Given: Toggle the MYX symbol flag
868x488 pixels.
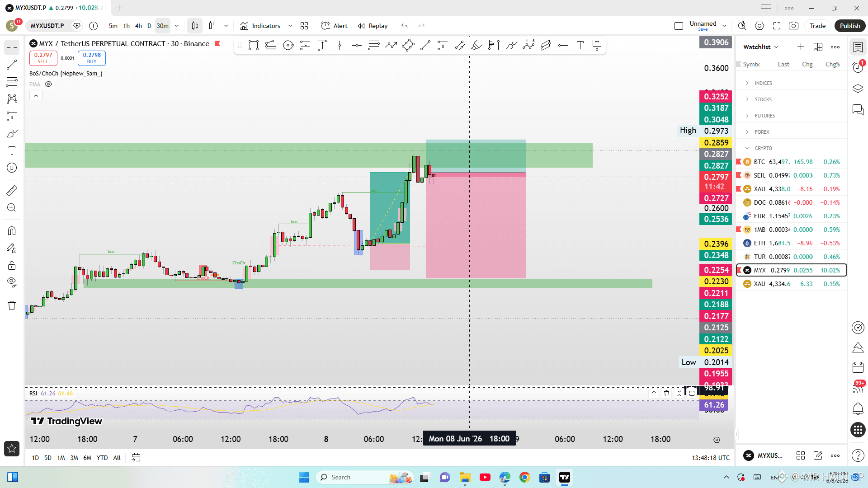Looking at the screenshot, I should click(x=217, y=43).
